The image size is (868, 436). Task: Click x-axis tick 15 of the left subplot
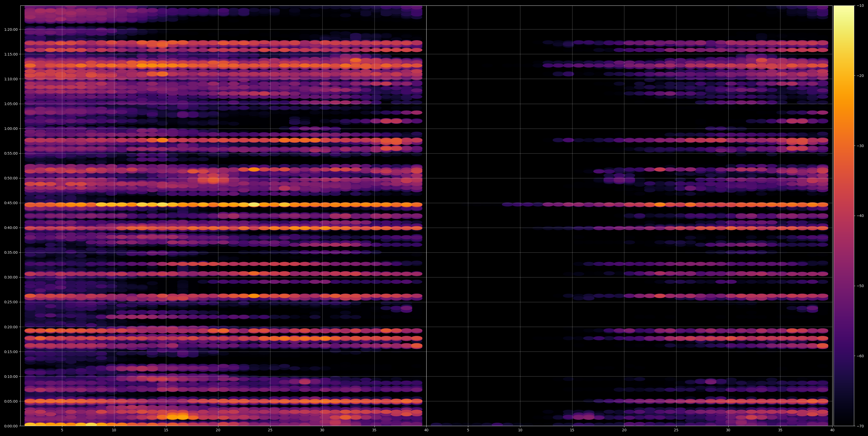pyautogui.click(x=166, y=430)
